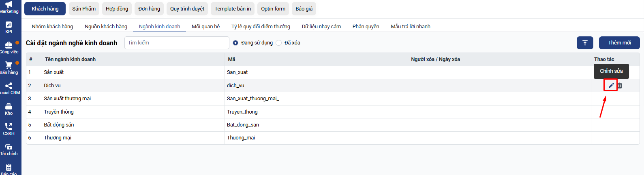The height and width of the screenshot is (175, 644).
Task: Click the Tìm kiếm search field
Action: click(176, 43)
